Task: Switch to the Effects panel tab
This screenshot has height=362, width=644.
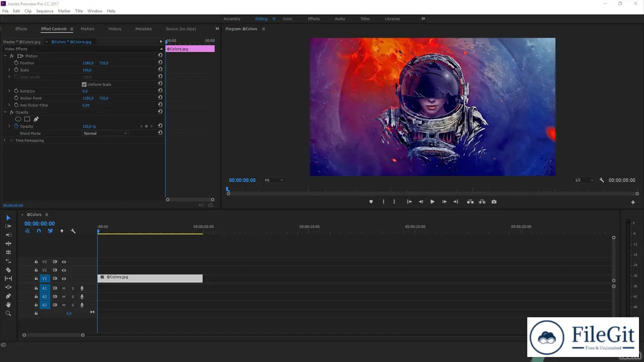Action: click(x=21, y=29)
